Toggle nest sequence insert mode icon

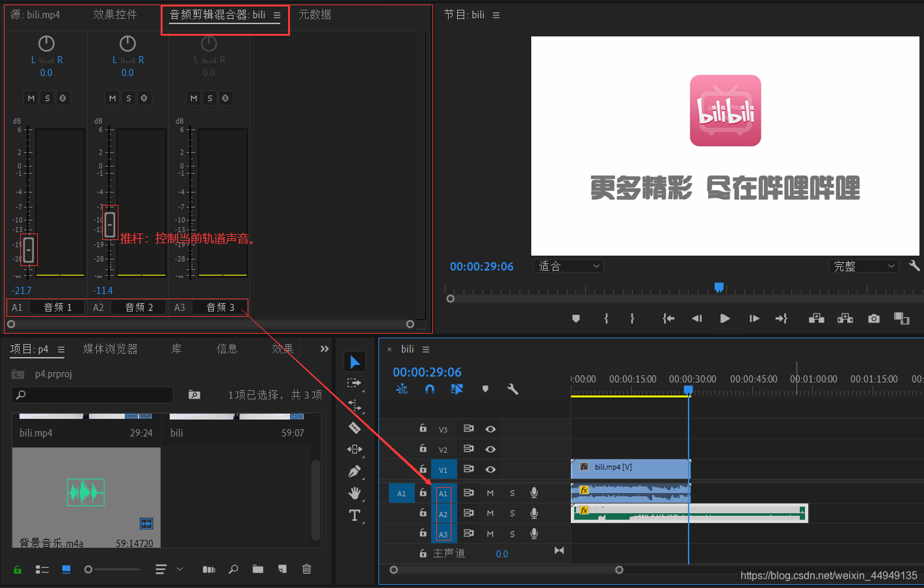(x=402, y=389)
